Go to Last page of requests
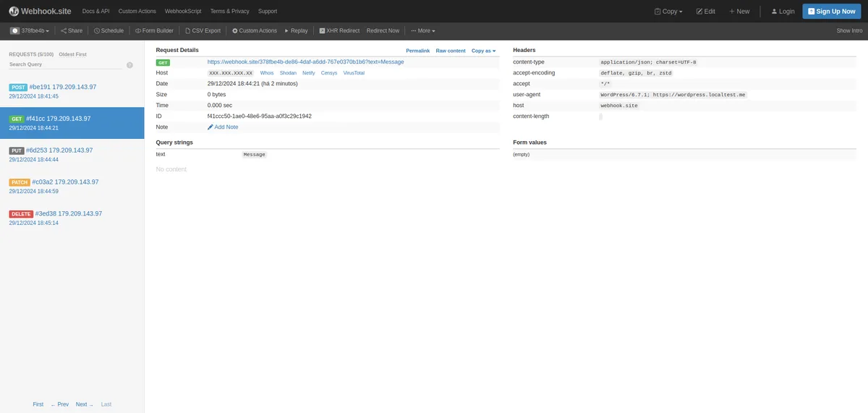Viewport: 868px width, 413px height. (106, 404)
